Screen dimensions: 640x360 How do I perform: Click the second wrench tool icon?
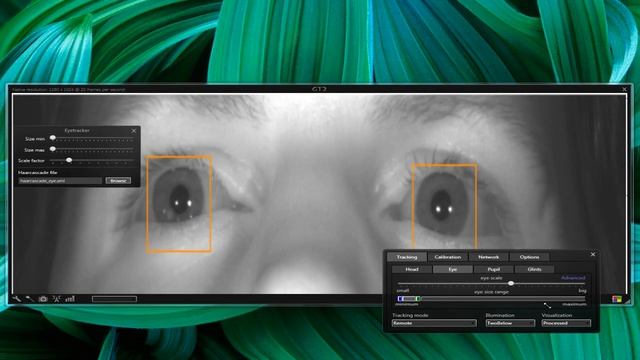30,299
